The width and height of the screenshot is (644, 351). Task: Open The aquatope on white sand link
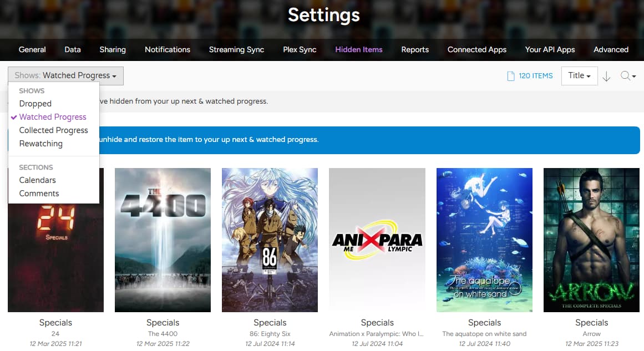tap(484, 334)
